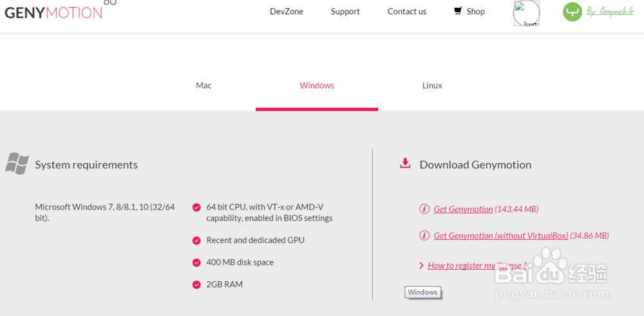644x316 pixels.
Task: Click the checkmark beside 2GB RAM
Action: (196, 285)
